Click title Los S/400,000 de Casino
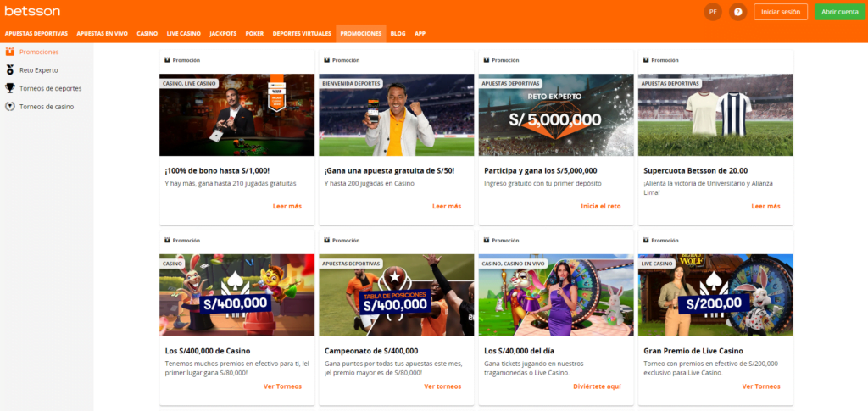Image resolution: width=868 pixels, height=411 pixels. click(208, 351)
